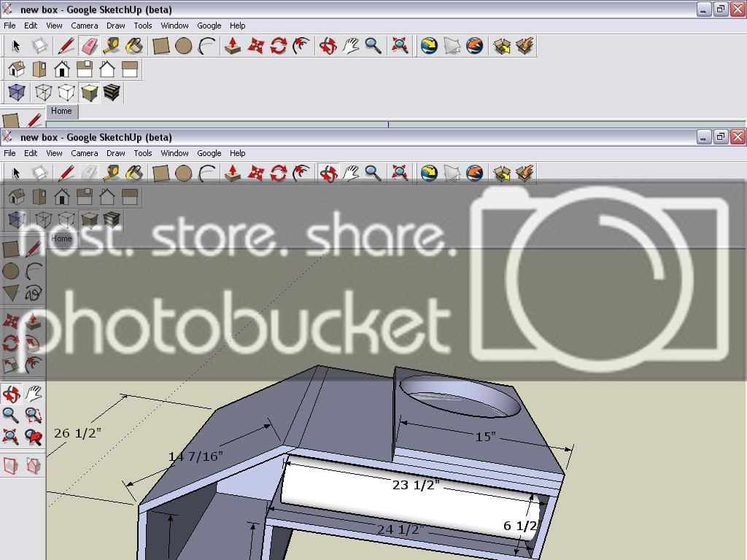Toggle X-Ray mode in background window
The height and width of the screenshot is (560, 747).
coord(17,93)
